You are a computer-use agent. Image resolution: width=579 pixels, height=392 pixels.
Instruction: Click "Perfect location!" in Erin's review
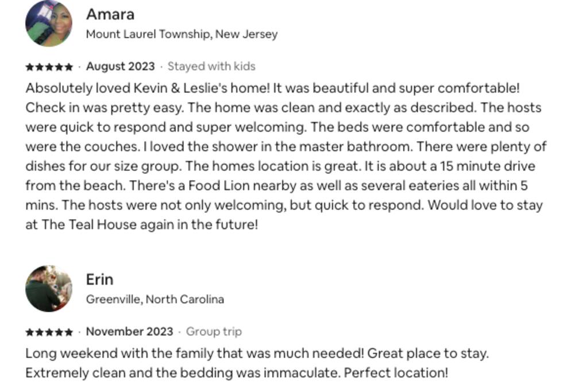396,373
